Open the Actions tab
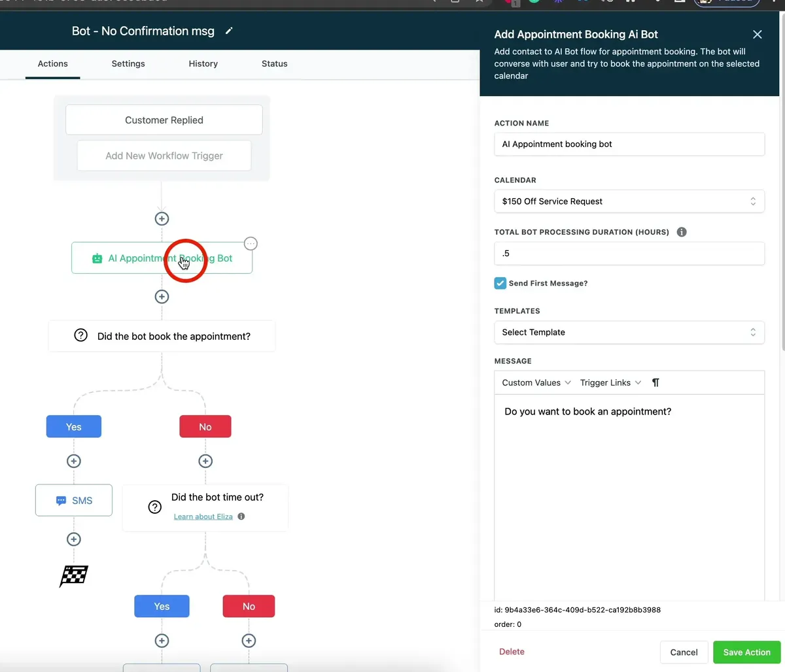This screenshot has width=785, height=672. coord(52,63)
